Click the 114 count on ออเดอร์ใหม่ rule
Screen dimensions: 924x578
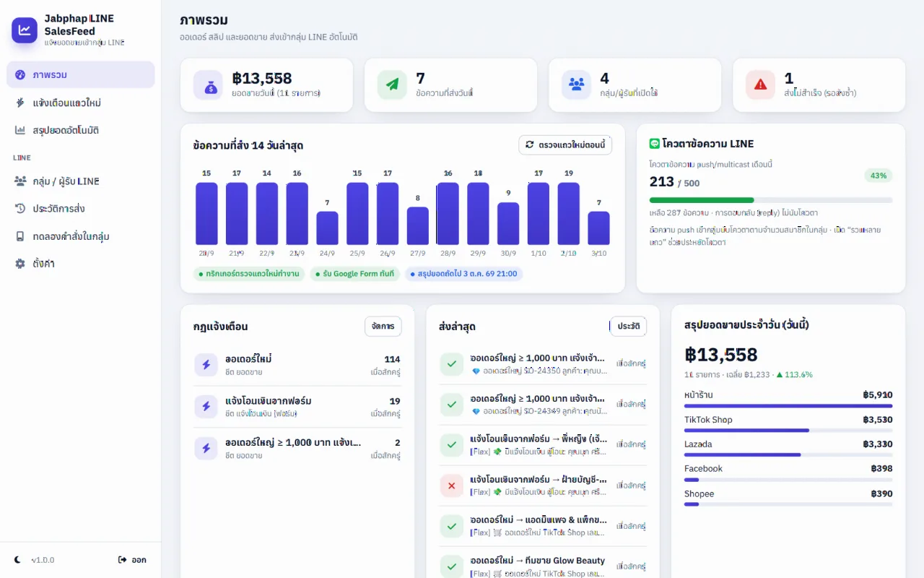click(392, 359)
